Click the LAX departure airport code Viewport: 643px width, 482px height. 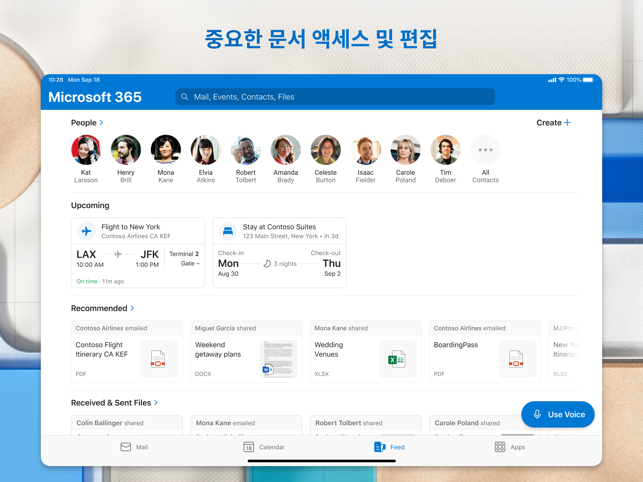point(86,254)
